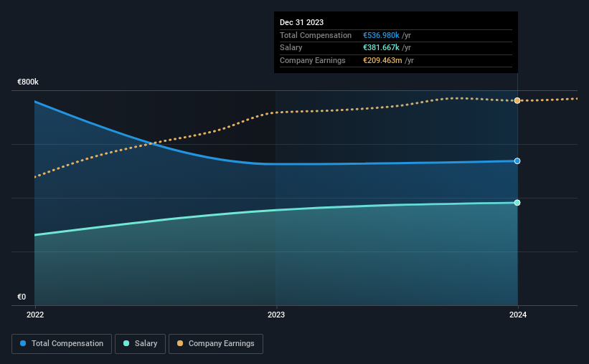Select the 2023 x-axis label
This screenshot has width=589, height=364.
click(x=276, y=315)
